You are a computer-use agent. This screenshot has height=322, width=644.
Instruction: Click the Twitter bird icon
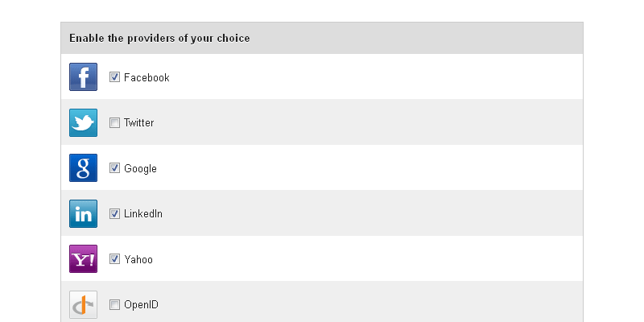pyautogui.click(x=83, y=123)
